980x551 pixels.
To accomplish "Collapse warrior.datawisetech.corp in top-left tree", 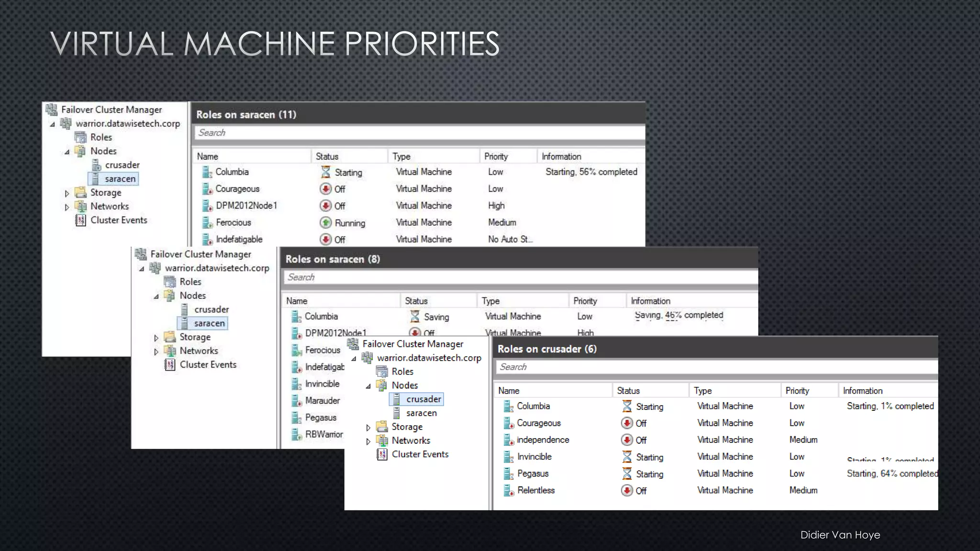I will (53, 124).
